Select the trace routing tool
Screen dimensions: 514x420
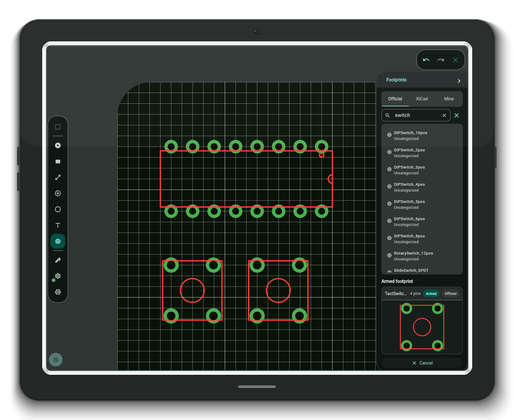[58, 177]
